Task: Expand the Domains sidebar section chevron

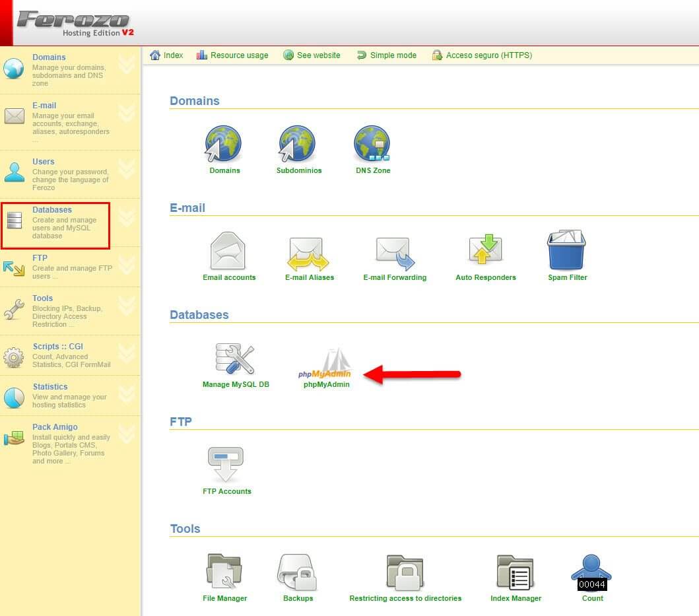Action: (127, 65)
